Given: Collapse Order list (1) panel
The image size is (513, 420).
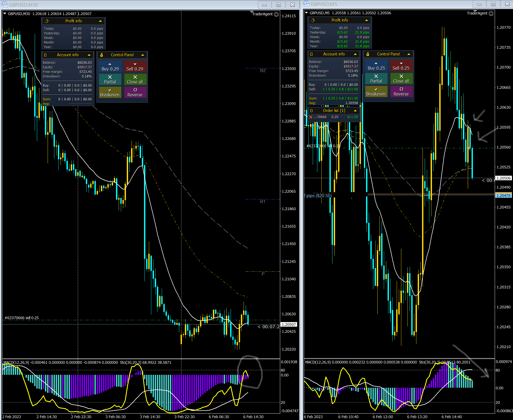Looking at the screenshot, I should [355, 111].
